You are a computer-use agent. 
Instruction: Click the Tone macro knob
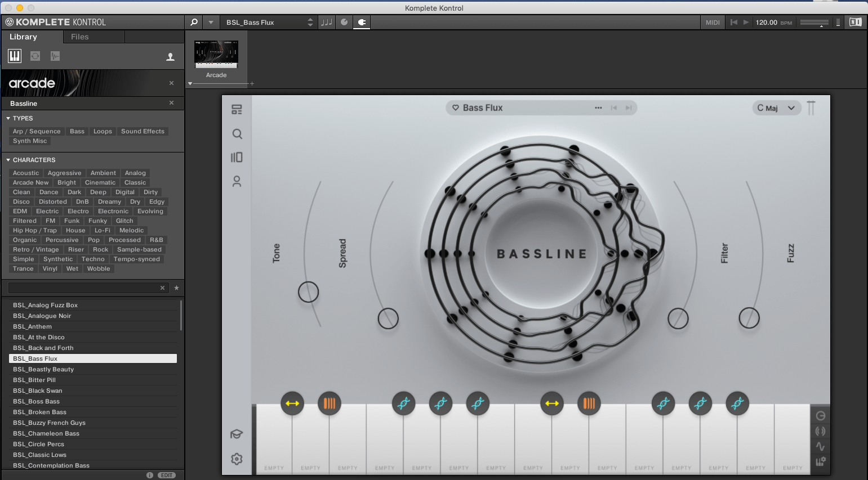click(x=308, y=291)
